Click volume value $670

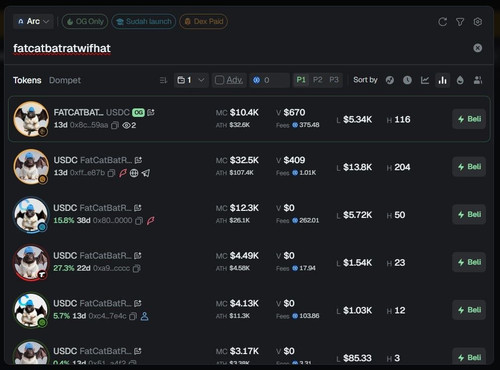[294, 113]
